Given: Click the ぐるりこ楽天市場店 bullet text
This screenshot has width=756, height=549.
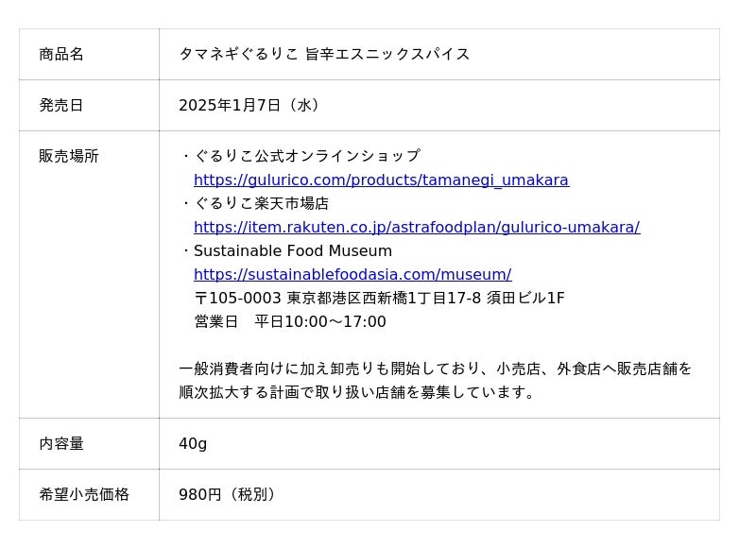Looking at the screenshot, I should [261, 203].
